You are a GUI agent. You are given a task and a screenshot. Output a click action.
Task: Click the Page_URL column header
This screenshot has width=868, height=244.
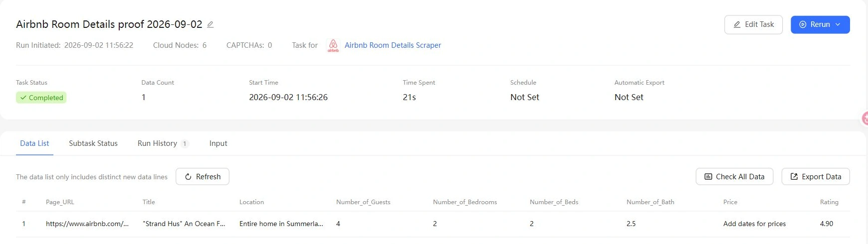tap(60, 202)
